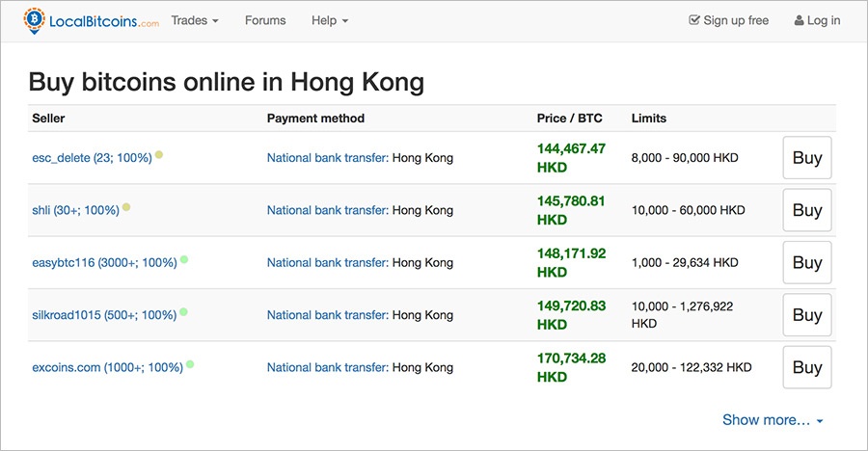The image size is (868, 451).
Task: Select price 149,720.83 HKD
Action: click(571, 315)
